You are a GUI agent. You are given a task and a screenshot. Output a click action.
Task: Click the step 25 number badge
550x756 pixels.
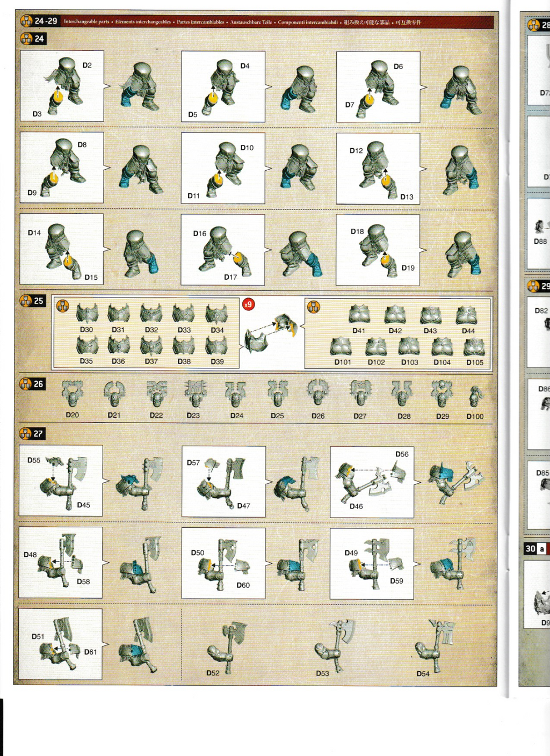coord(33,301)
